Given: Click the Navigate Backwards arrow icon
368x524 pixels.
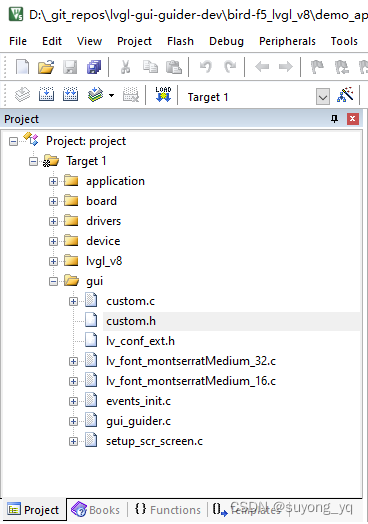Looking at the screenshot, I should tap(262, 67).
